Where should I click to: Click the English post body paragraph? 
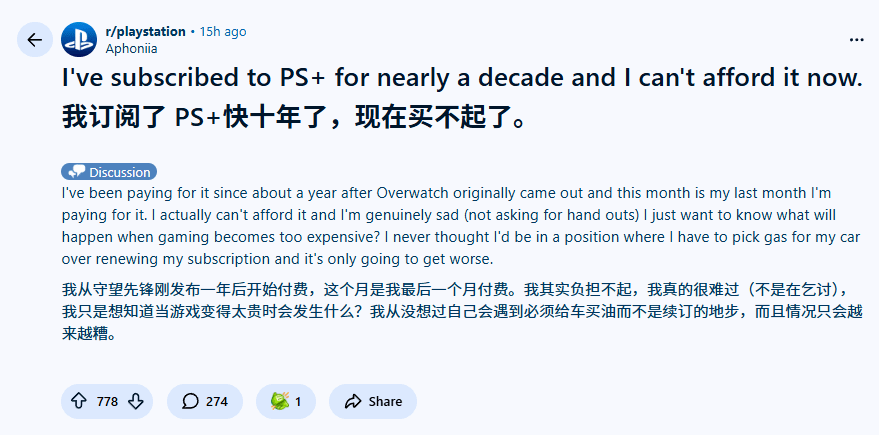[x=440, y=224]
